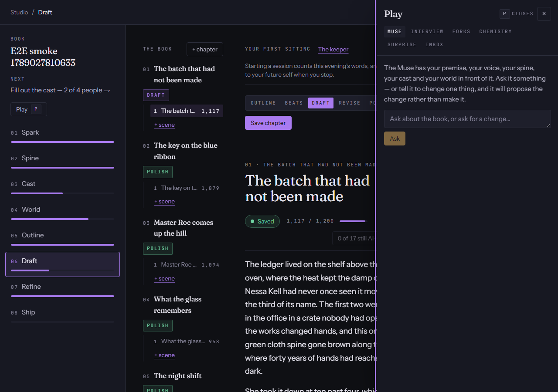
Task: Click the Muse question input field
Action: coord(467,119)
